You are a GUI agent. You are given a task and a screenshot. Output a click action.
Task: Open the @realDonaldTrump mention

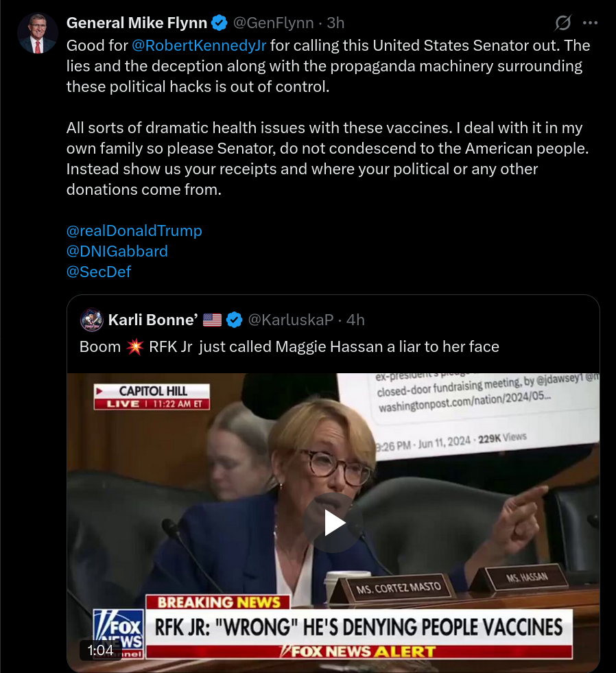(x=134, y=231)
